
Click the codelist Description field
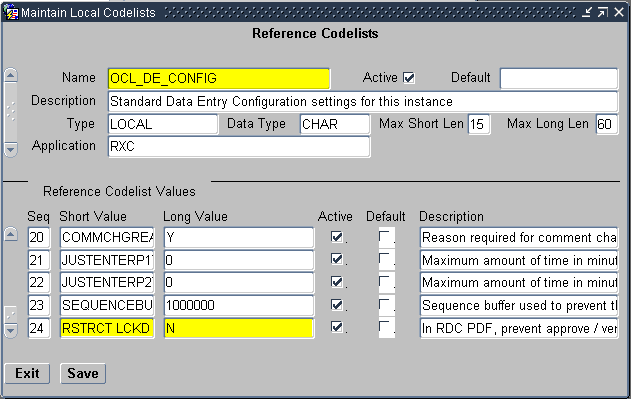(363, 101)
